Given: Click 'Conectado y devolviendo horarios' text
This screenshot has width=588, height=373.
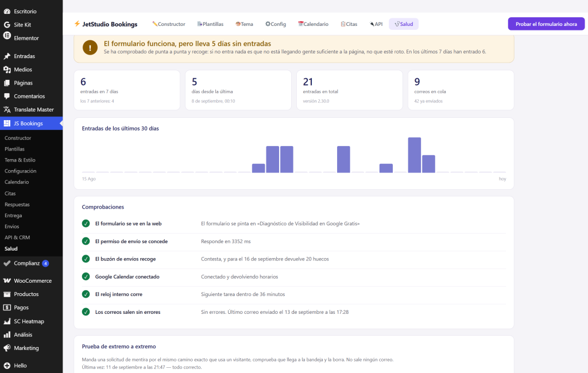Looking at the screenshot, I should click(x=239, y=276).
